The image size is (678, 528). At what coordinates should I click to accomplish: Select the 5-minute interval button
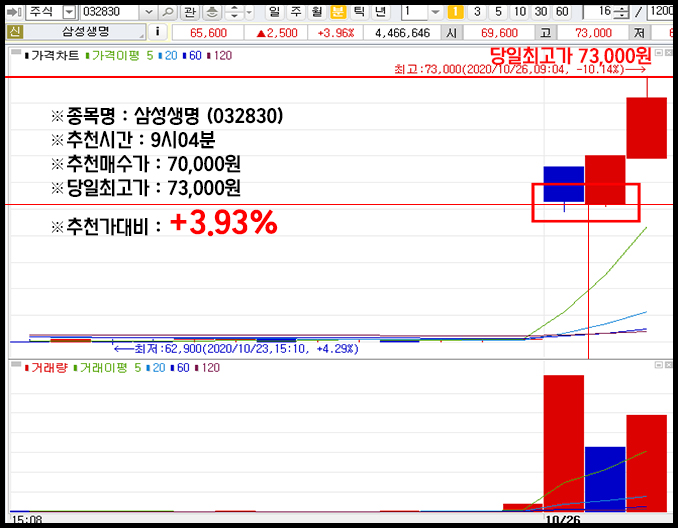499,12
